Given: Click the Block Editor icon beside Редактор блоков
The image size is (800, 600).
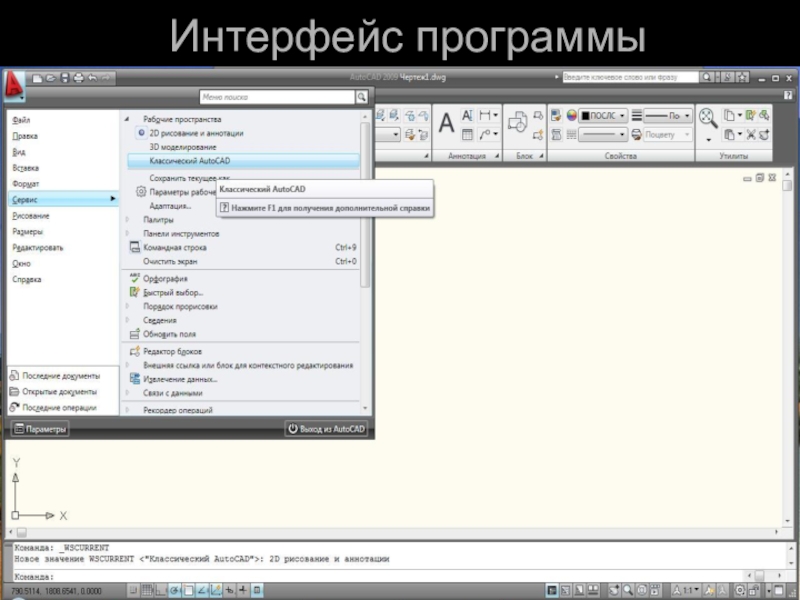Looking at the screenshot, I should (135, 351).
